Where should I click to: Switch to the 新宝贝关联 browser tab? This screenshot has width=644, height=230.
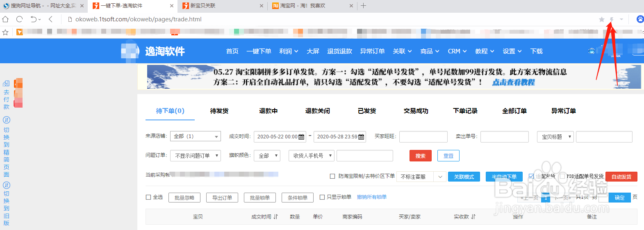pyautogui.click(x=222, y=6)
